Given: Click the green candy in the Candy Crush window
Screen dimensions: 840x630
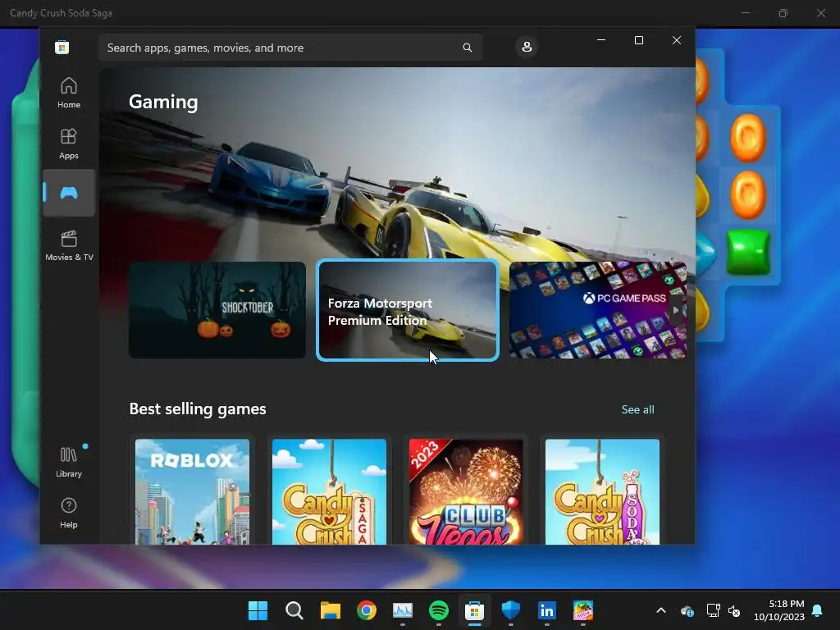Looking at the screenshot, I should click(x=748, y=253).
